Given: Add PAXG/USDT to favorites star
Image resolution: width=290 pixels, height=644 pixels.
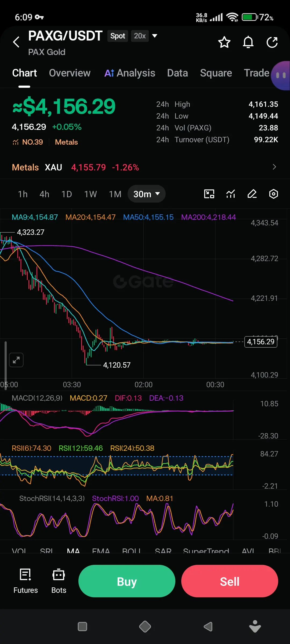Looking at the screenshot, I should pos(224,42).
